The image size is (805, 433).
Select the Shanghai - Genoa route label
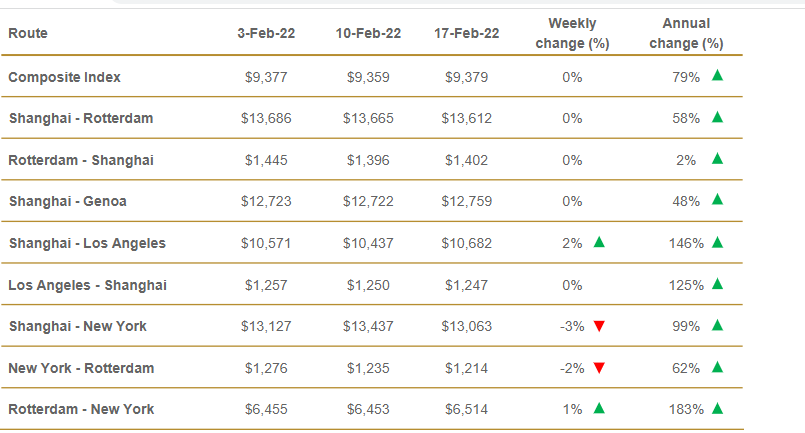(x=68, y=202)
